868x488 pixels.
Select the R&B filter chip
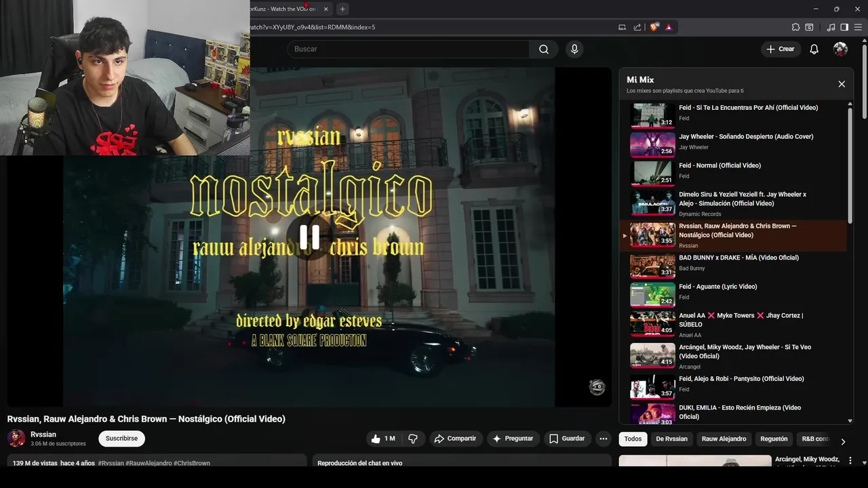tap(816, 439)
